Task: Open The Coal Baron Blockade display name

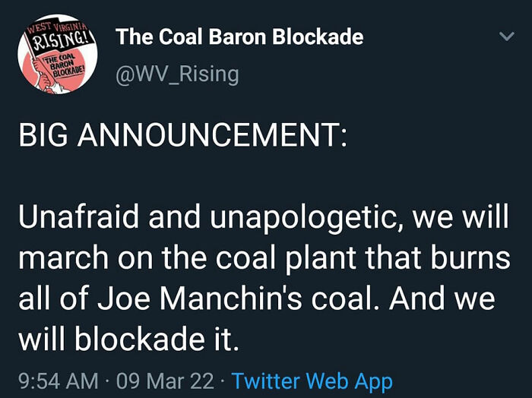Action: click(239, 36)
